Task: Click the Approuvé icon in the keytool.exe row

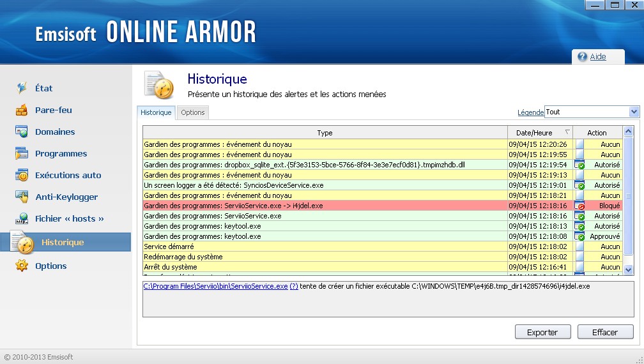Action: point(579,236)
